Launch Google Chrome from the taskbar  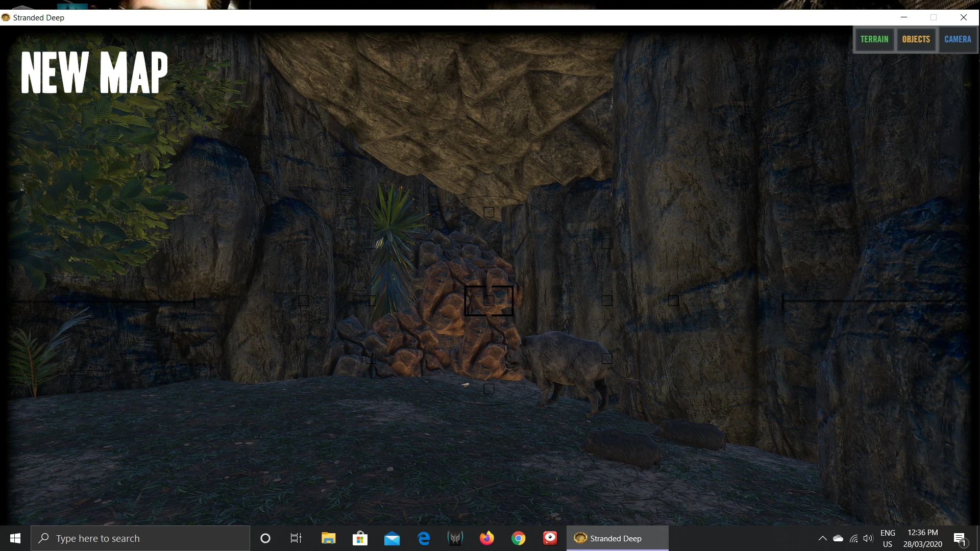(519, 538)
